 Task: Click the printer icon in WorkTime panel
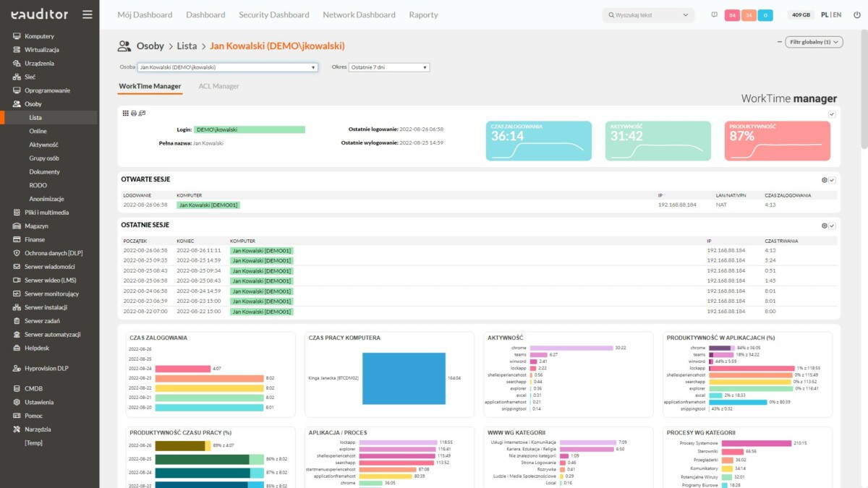pyautogui.click(x=134, y=113)
